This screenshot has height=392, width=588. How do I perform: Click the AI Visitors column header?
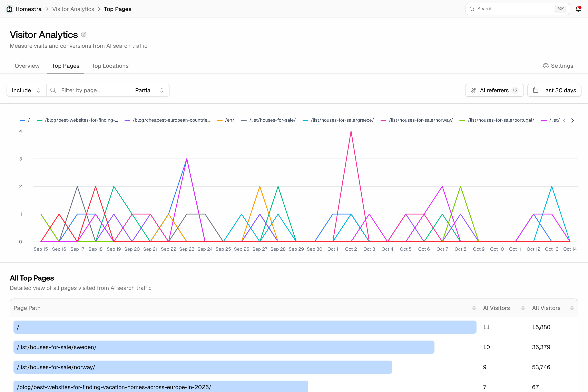click(496, 308)
